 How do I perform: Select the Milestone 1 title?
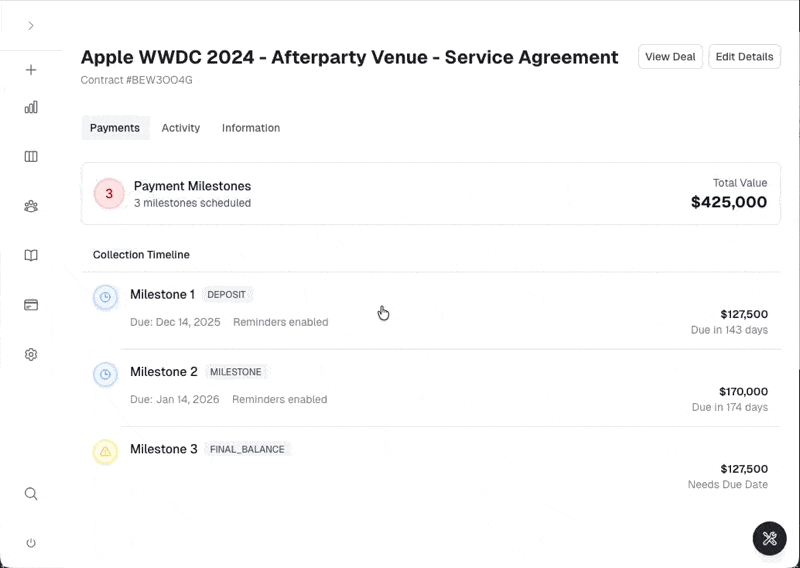point(162,294)
